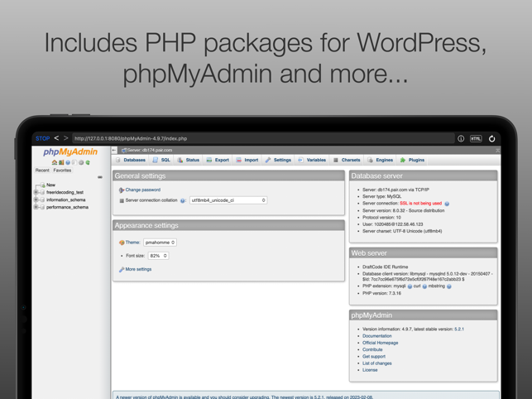Select the performance_schema database
The height and width of the screenshot is (399, 532).
(67, 207)
